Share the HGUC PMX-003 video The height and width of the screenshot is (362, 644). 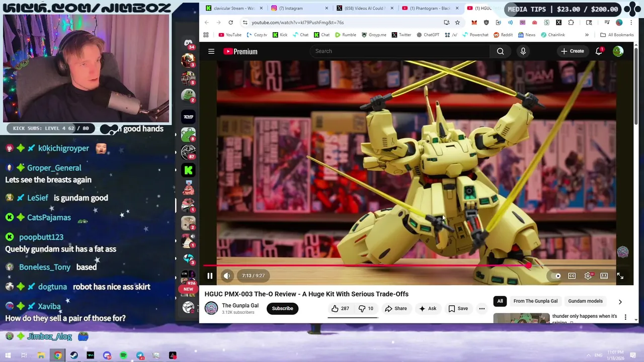click(396, 309)
